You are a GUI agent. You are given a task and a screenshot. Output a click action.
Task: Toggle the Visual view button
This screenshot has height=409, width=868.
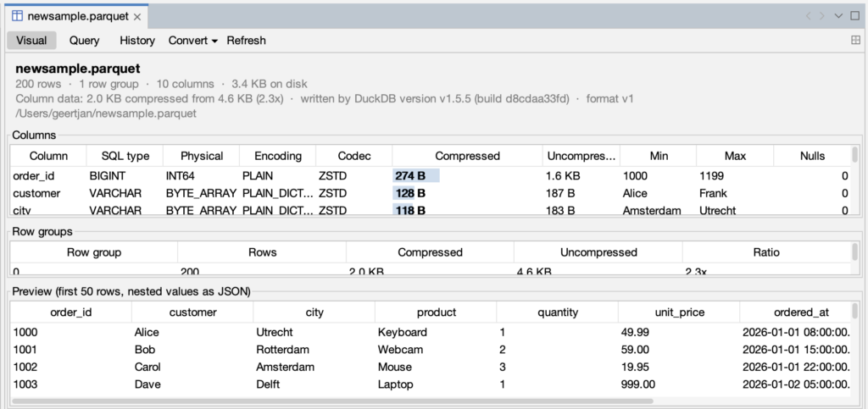click(x=31, y=41)
